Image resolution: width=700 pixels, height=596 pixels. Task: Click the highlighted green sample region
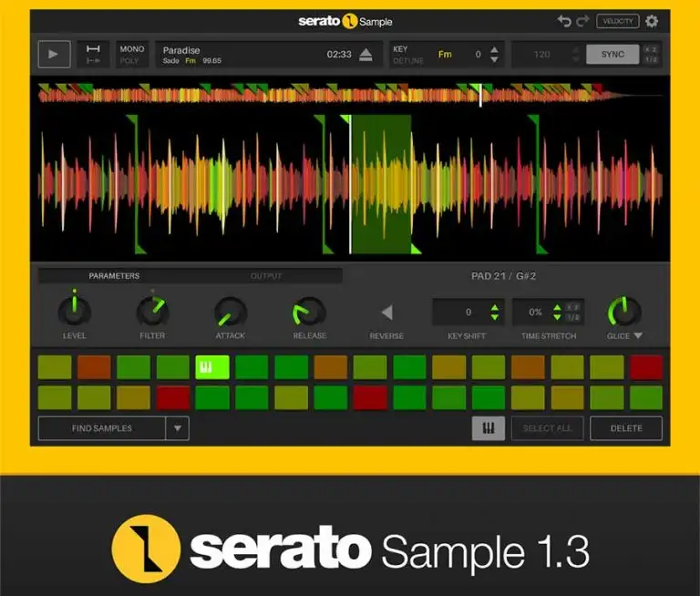coord(380,184)
